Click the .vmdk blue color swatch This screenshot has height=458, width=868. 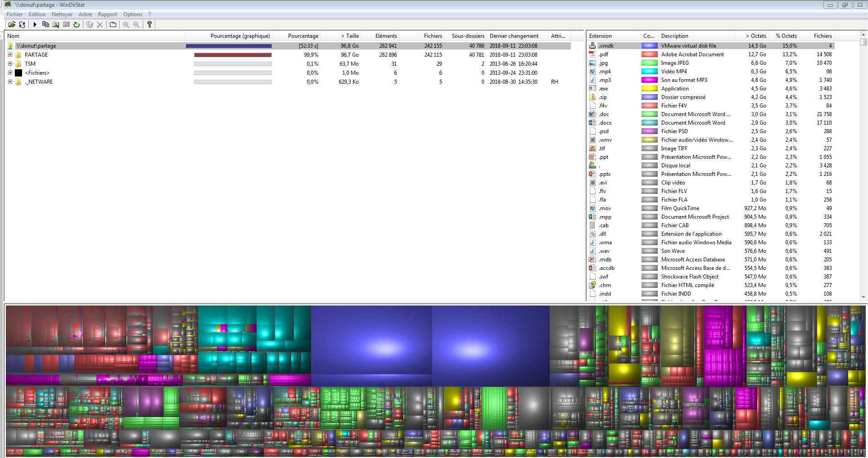coord(649,46)
